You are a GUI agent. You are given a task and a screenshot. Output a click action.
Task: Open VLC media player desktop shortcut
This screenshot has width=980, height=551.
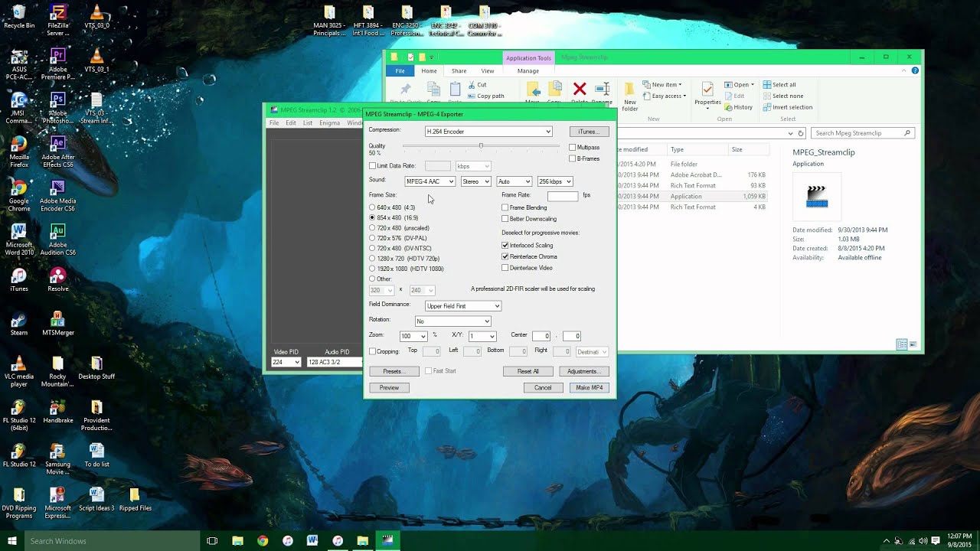(x=19, y=371)
